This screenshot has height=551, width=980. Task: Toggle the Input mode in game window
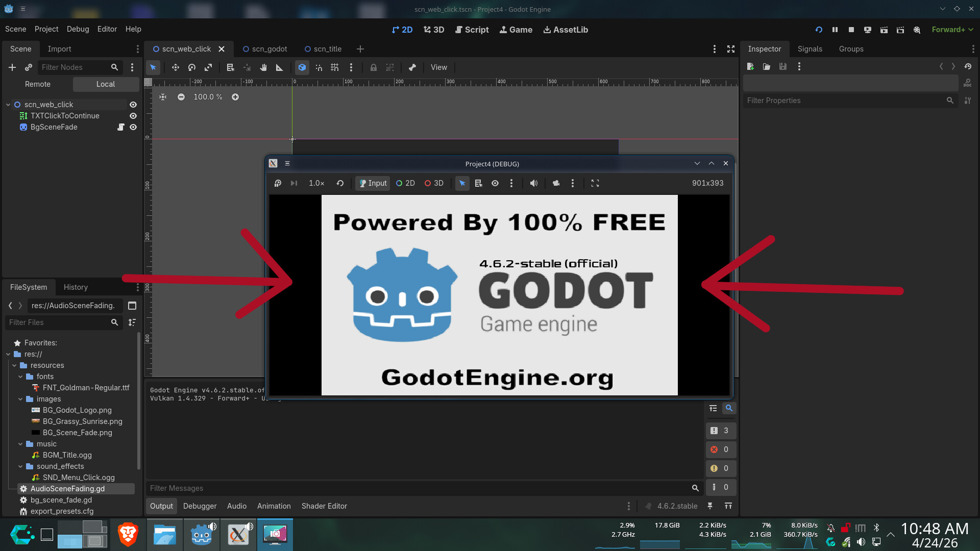(373, 183)
